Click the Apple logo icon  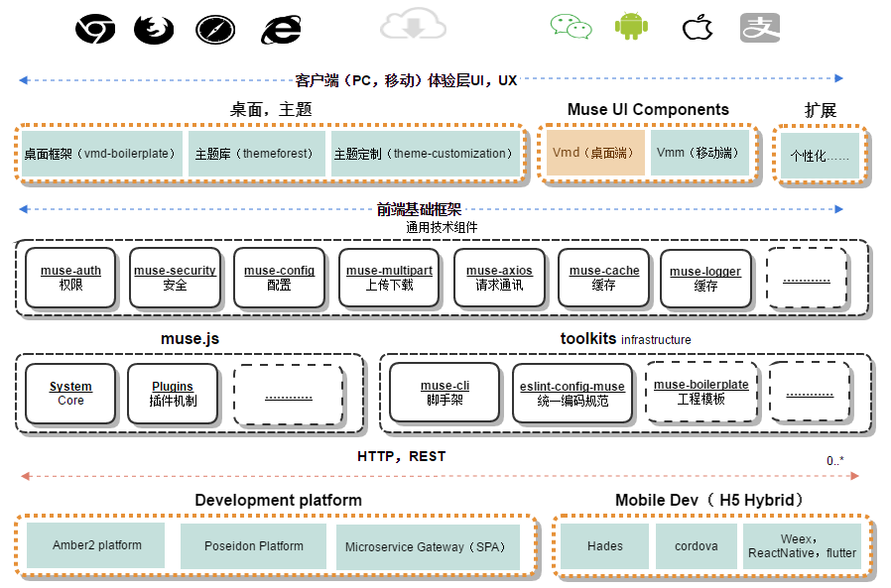click(698, 27)
